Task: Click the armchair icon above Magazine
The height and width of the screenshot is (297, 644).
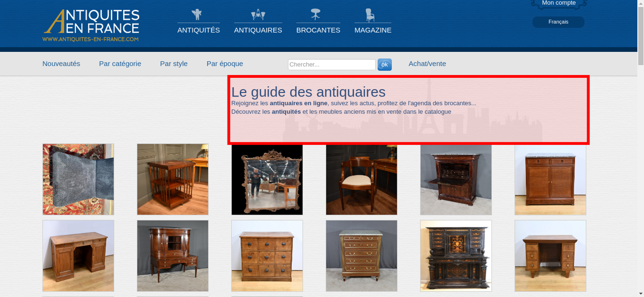Action: coord(370,15)
